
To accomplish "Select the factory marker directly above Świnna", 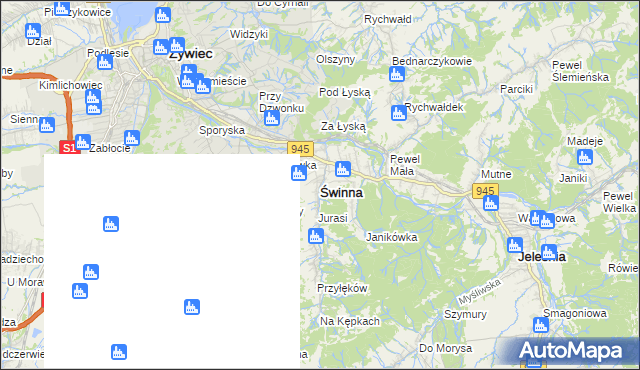I will click(x=343, y=169).
